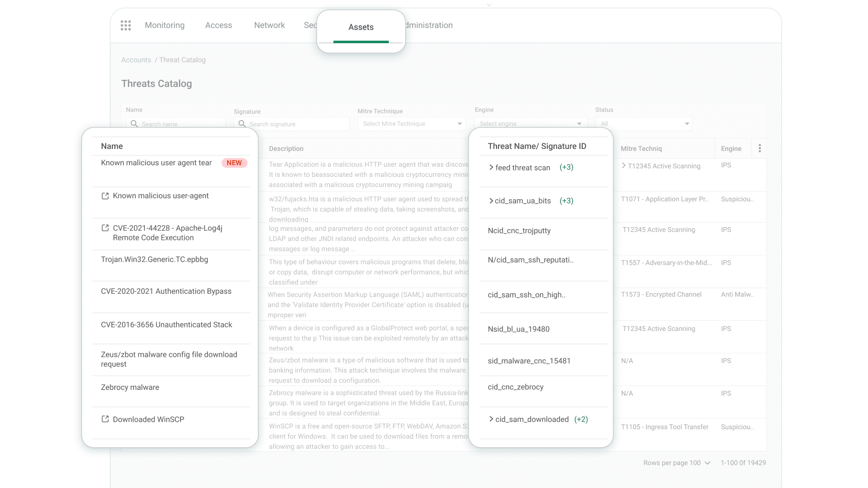The width and height of the screenshot is (868, 488).
Task: Click signature 'N/cid_sam_ssh_reputati..'
Action: pyautogui.click(x=531, y=260)
